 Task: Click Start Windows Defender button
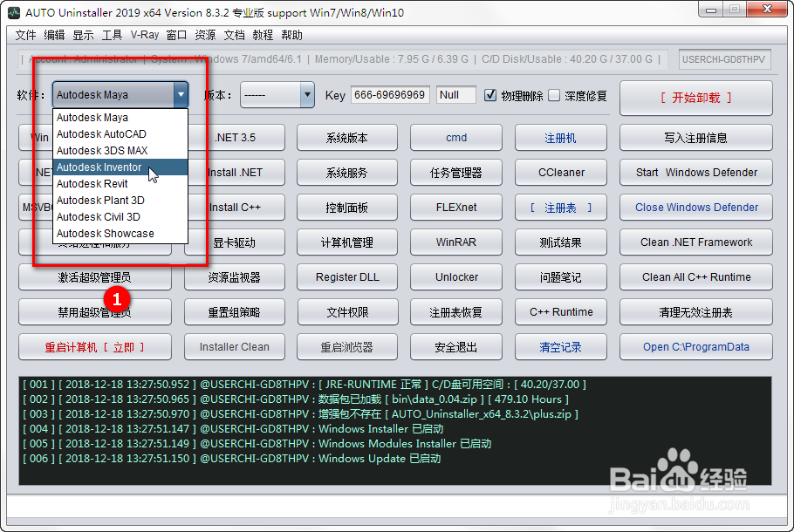click(x=695, y=173)
